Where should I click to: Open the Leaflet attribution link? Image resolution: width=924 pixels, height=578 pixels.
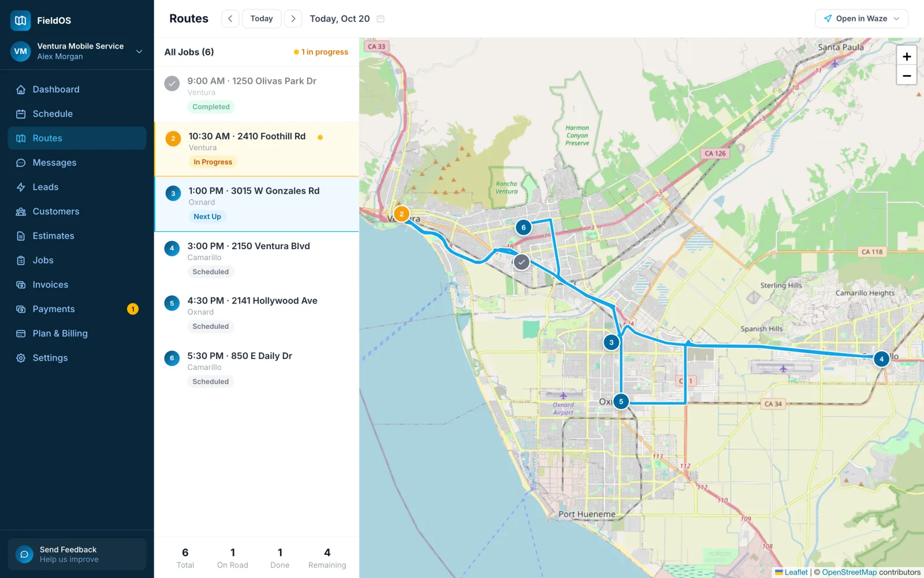(791, 572)
